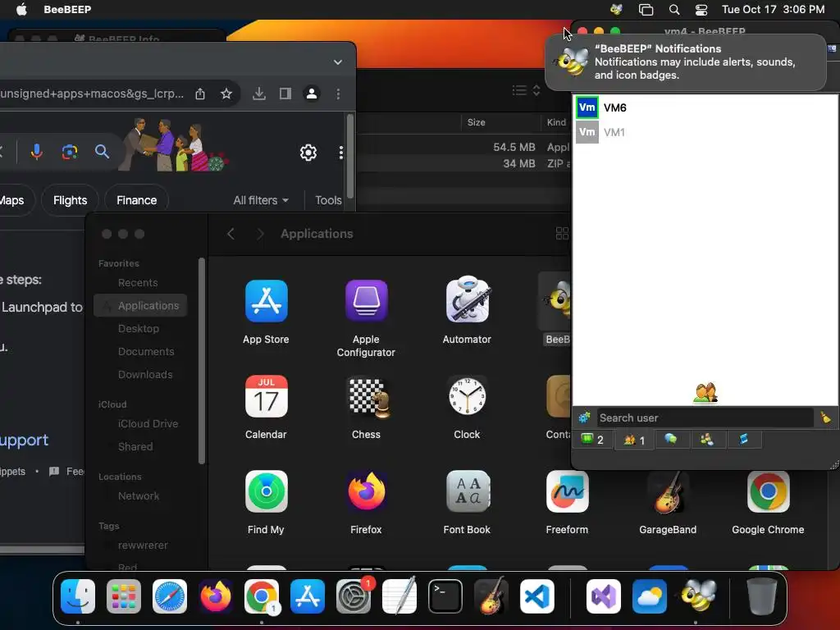This screenshot has height=630, width=840.
Task: Select user VM1 in BeeBEEP list
Action: point(705,132)
